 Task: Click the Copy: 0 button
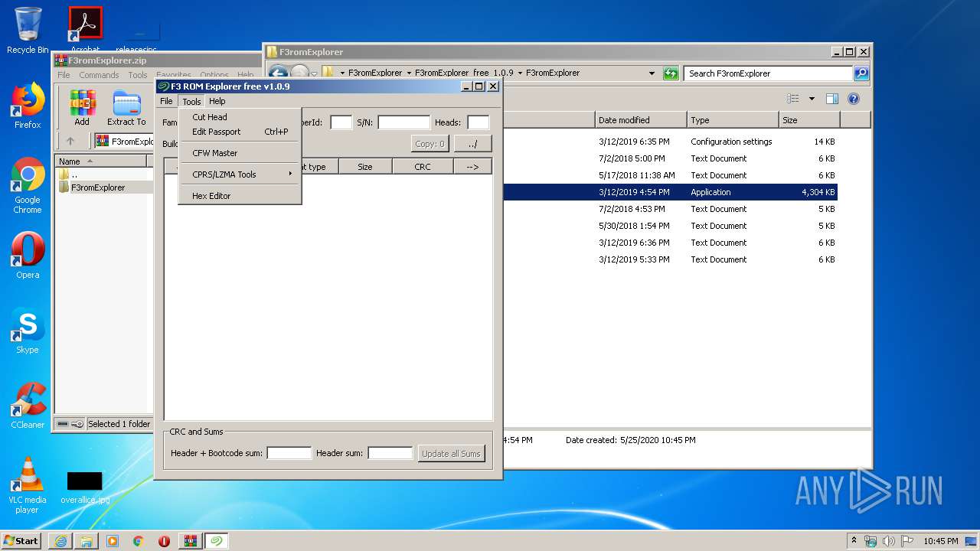click(x=430, y=143)
